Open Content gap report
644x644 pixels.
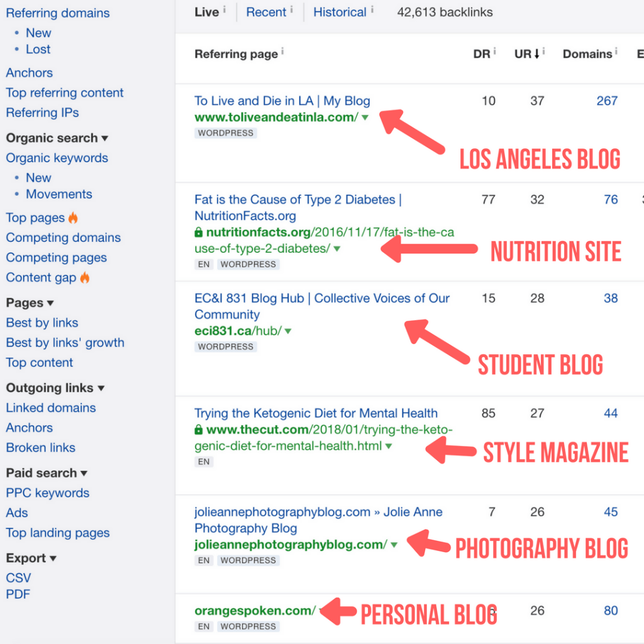click(x=41, y=277)
